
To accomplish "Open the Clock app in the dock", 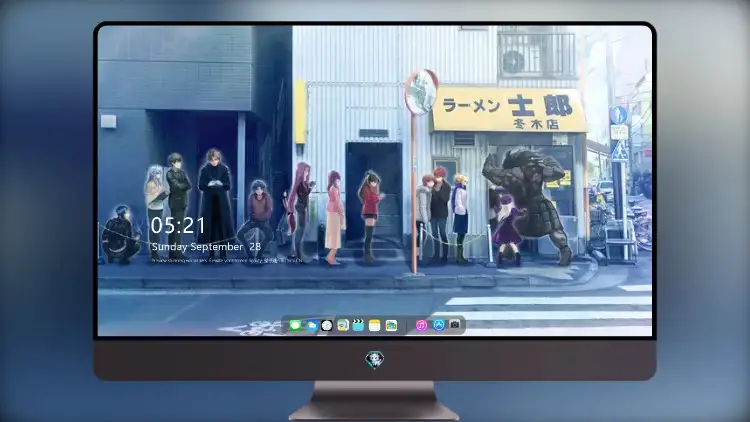I will pyautogui.click(x=327, y=325).
